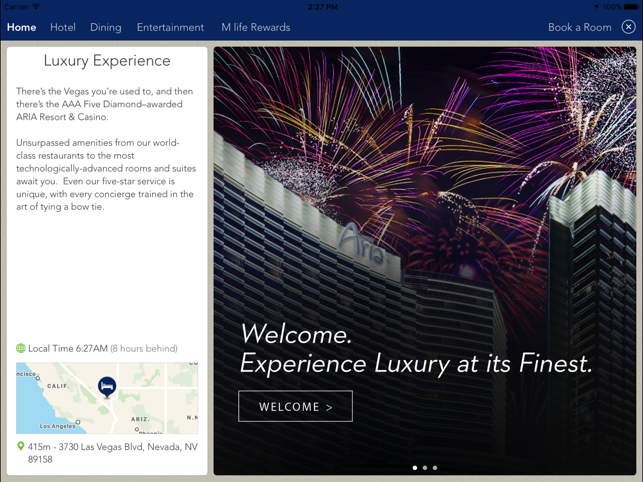Switch to the Dining tab
Image resolution: width=643 pixels, height=482 pixels.
coord(105,27)
